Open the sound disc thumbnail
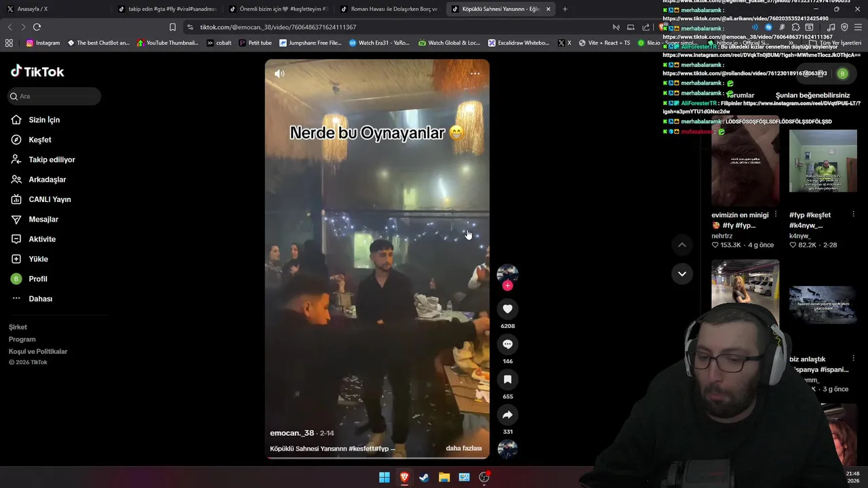The image size is (868, 488). tap(507, 449)
